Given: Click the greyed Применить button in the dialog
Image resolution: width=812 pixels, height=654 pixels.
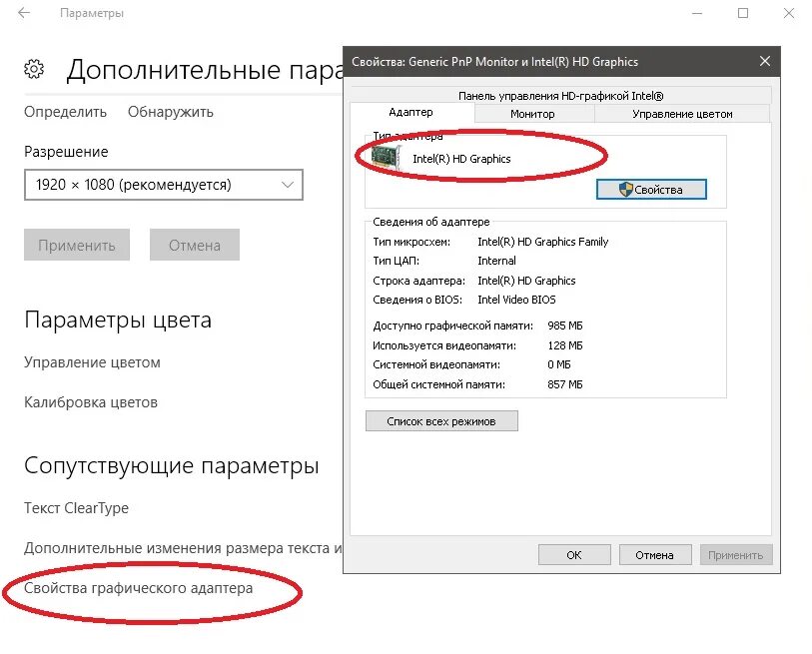Looking at the screenshot, I should [x=736, y=555].
